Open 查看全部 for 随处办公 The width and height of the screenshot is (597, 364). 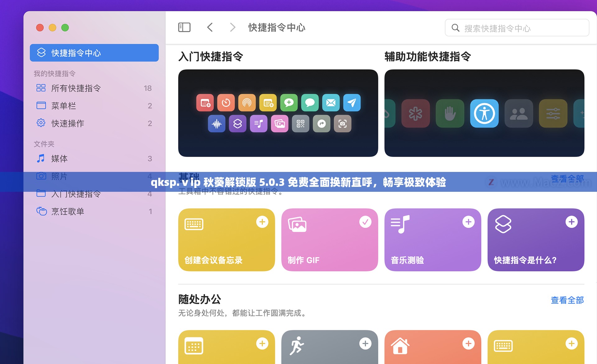point(567,300)
